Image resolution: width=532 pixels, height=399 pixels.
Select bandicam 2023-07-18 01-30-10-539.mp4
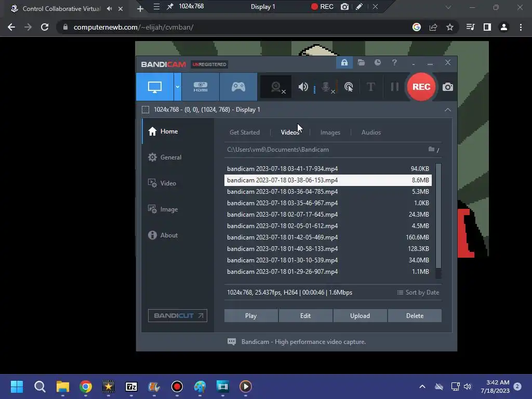coord(328,260)
